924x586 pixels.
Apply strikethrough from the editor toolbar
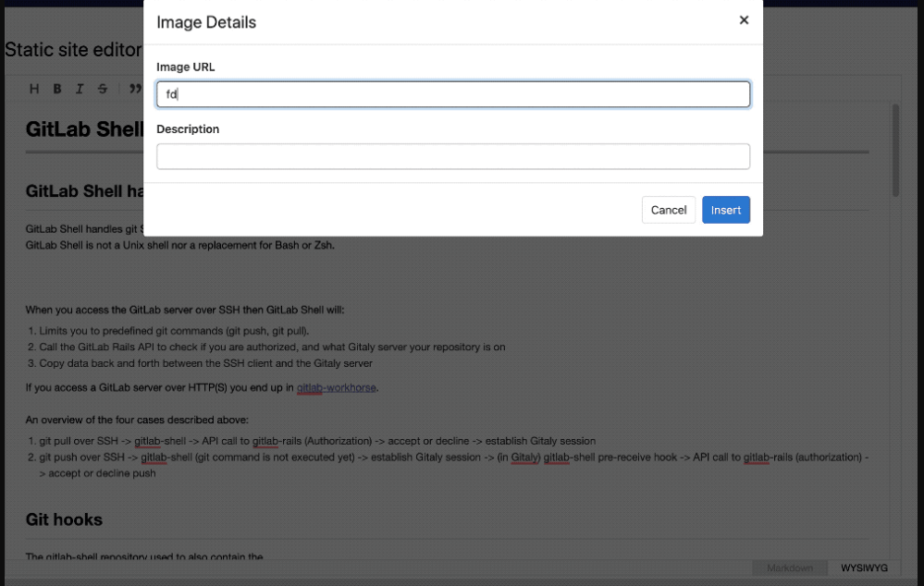103,89
